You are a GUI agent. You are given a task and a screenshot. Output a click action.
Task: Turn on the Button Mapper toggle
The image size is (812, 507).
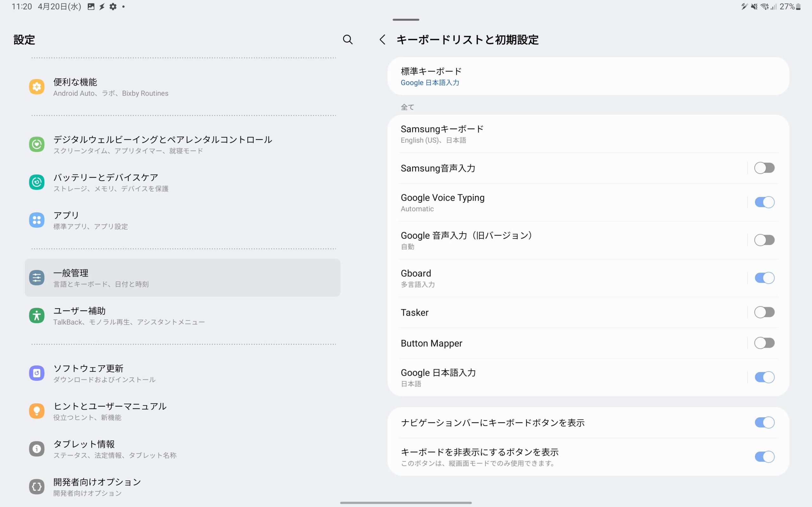point(764,343)
